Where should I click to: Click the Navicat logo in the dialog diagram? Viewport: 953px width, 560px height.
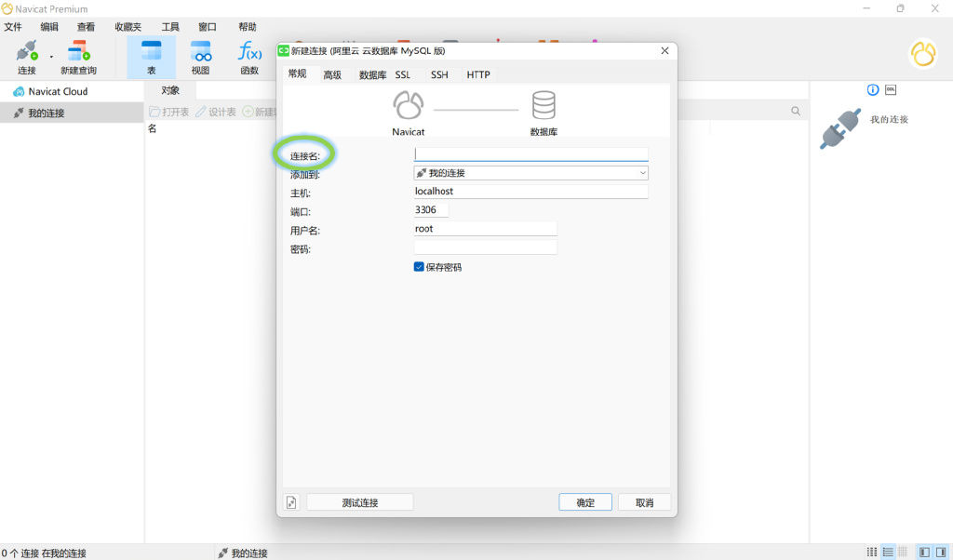tap(408, 105)
